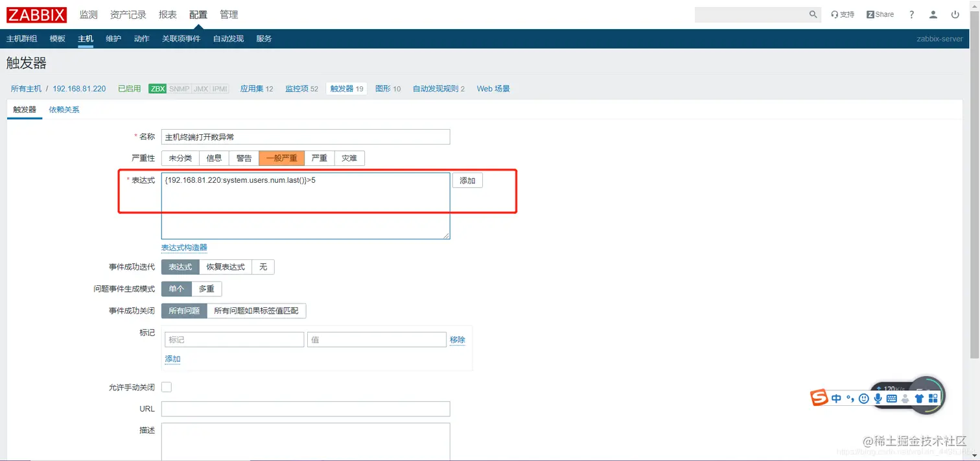Click the Share icon in the header

(880, 14)
